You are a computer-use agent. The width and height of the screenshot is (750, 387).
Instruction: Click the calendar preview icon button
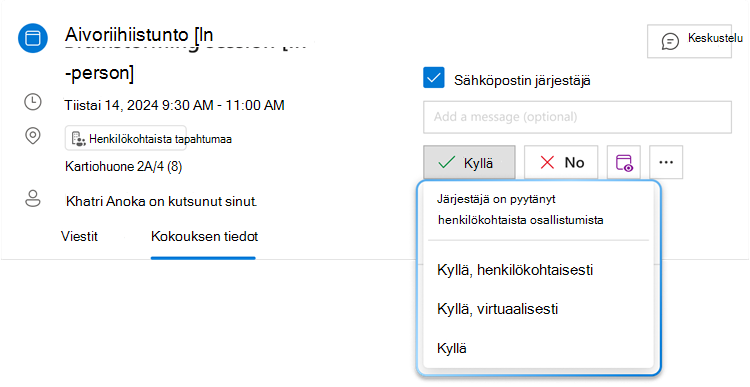click(x=624, y=162)
